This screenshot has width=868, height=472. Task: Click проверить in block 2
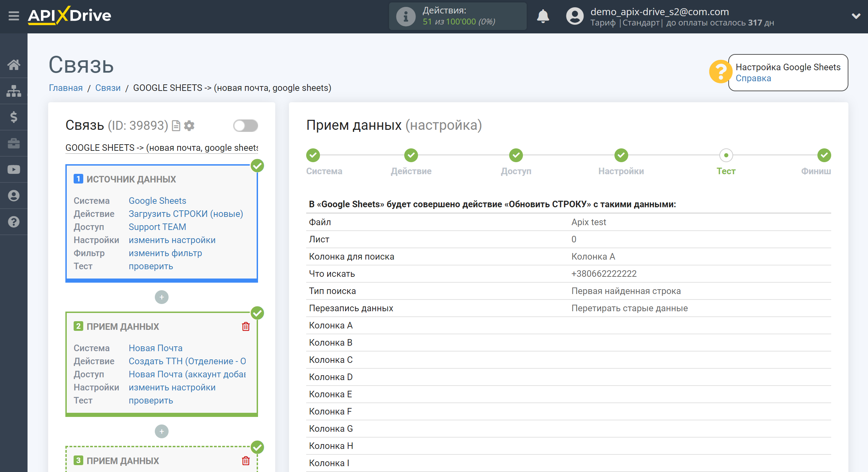coord(151,400)
